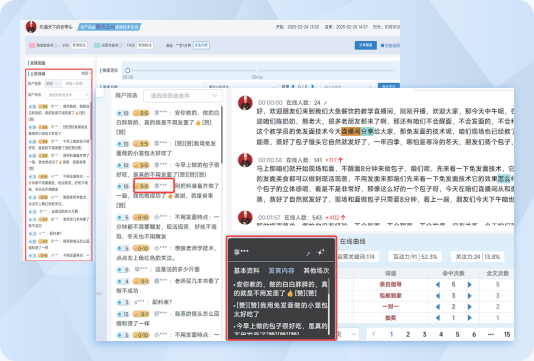
Task: Click the red-boxed user badge beside 刚把料准备齐
Action: [x=154, y=186]
